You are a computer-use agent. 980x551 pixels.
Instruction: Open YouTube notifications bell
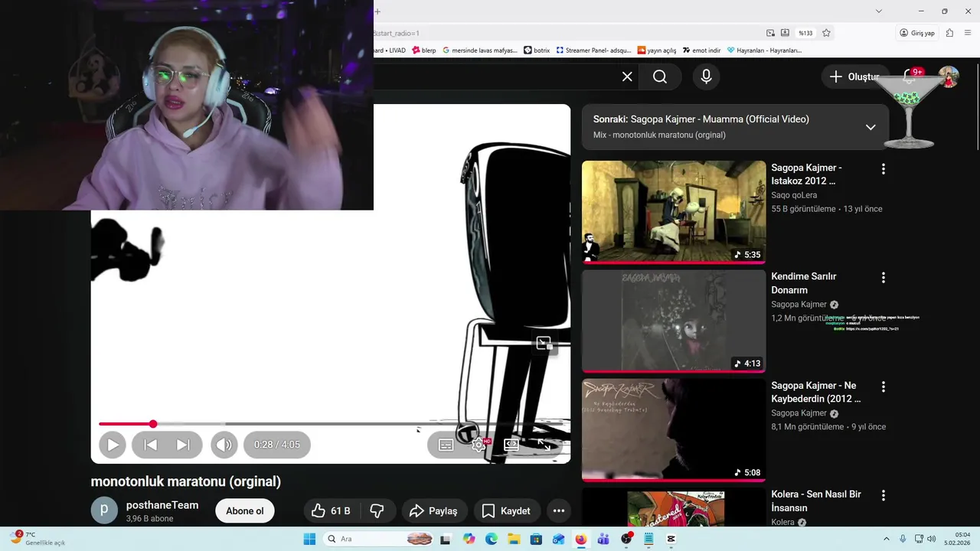coord(909,77)
